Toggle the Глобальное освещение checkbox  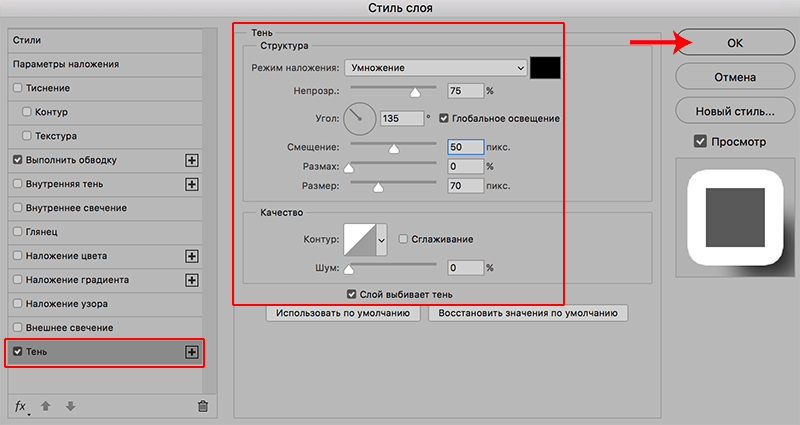[445, 119]
